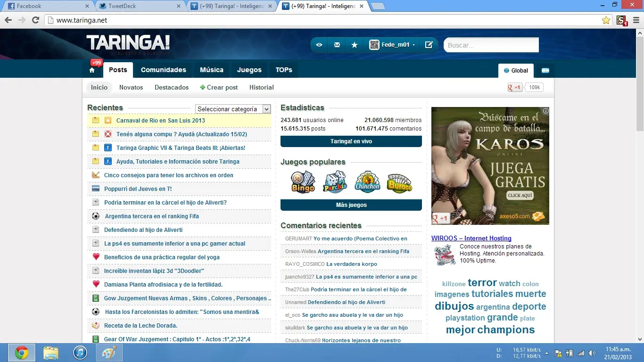
Task: Open the Fede_m01 user avatar menu
Action: [392, 45]
